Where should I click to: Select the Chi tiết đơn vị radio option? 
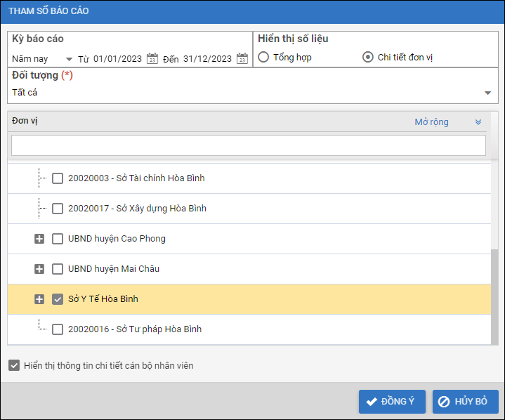pyautogui.click(x=368, y=57)
